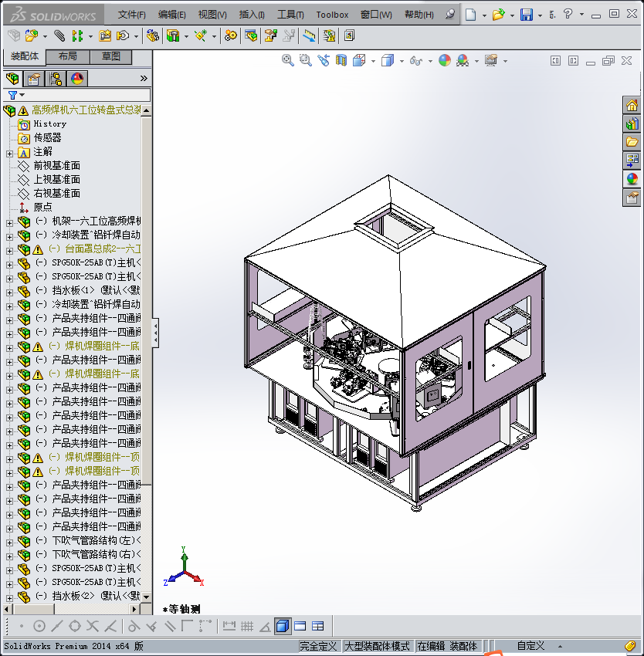Click the paperclip icon in the assembly toolbar
Viewport: 644px width, 656px height.
pyautogui.click(x=59, y=36)
